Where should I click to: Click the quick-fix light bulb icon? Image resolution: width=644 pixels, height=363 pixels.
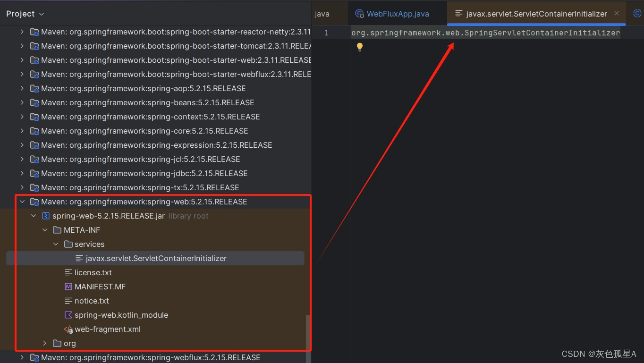click(360, 47)
